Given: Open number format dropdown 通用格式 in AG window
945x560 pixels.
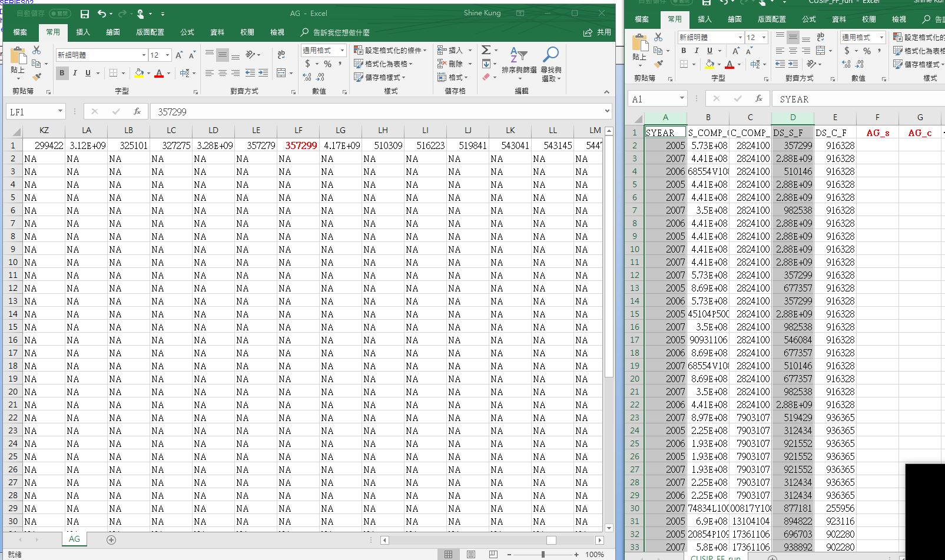Looking at the screenshot, I should tap(341, 50).
